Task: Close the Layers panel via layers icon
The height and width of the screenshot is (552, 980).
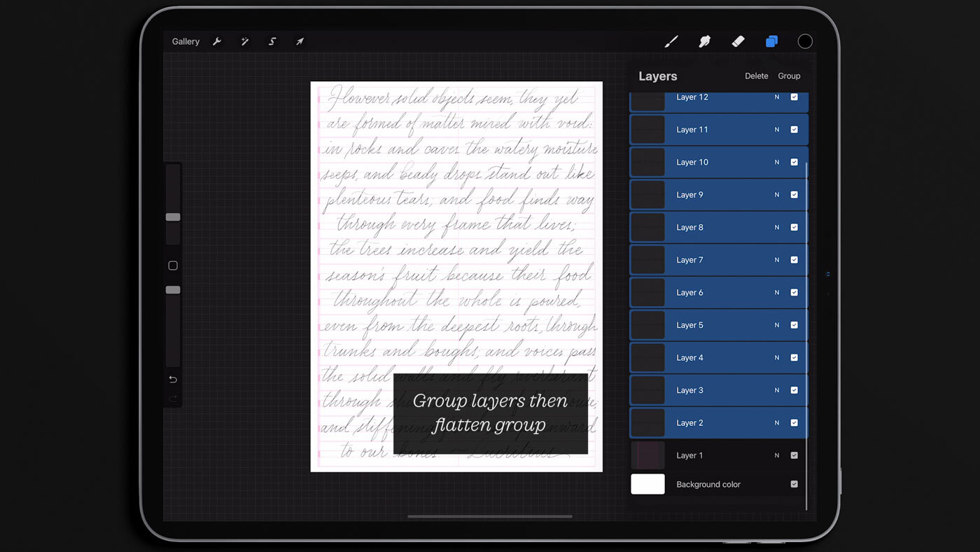Action: (x=771, y=41)
